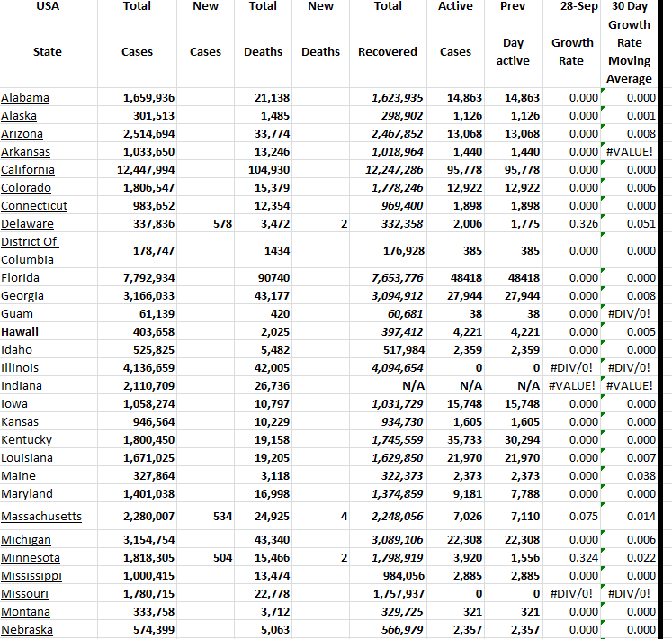Click the California state link
This screenshot has width=672, height=639.
28,169
